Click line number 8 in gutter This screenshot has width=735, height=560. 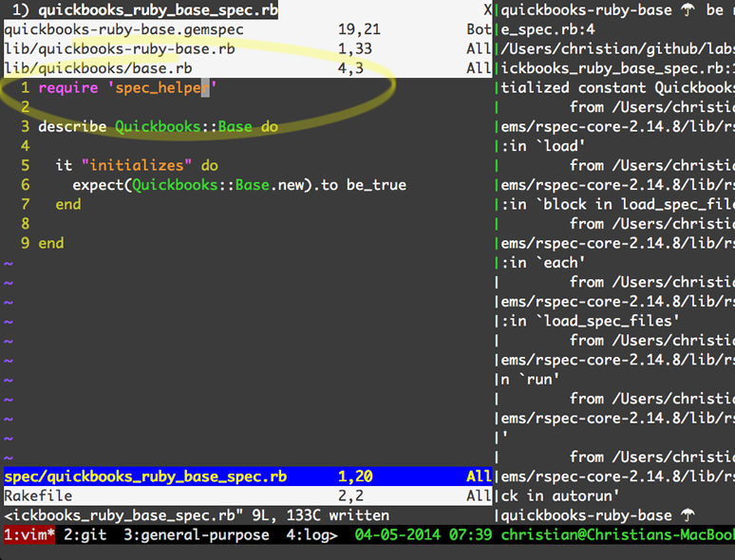point(25,224)
